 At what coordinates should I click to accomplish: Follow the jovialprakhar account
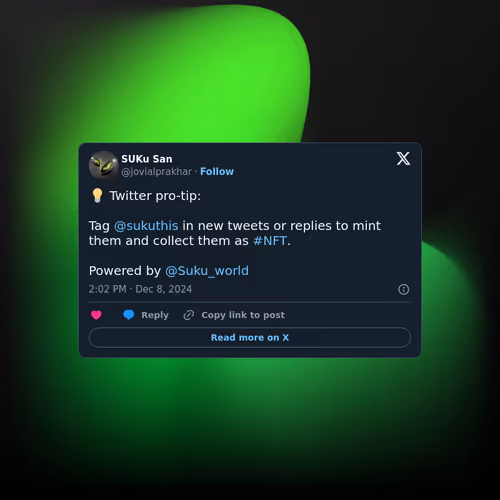(x=217, y=172)
